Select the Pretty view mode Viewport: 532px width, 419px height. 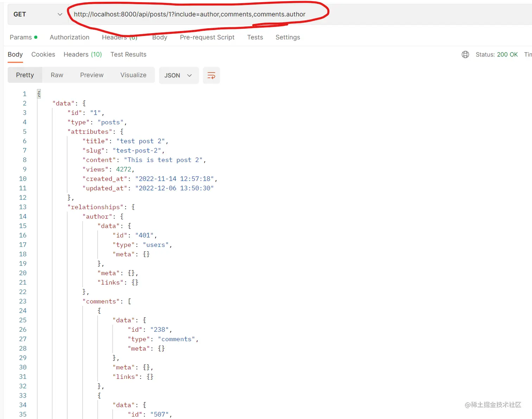coord(25,75)
